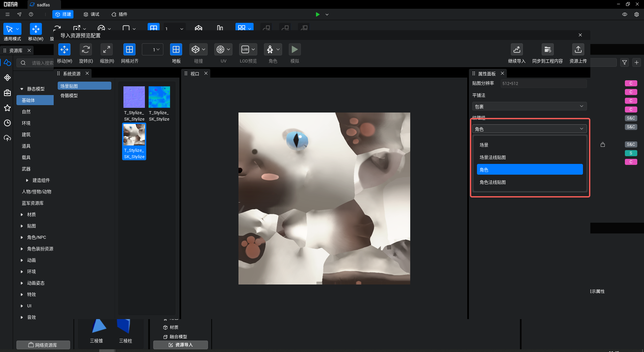Click the 资源导入 button

tap(180, 345)
